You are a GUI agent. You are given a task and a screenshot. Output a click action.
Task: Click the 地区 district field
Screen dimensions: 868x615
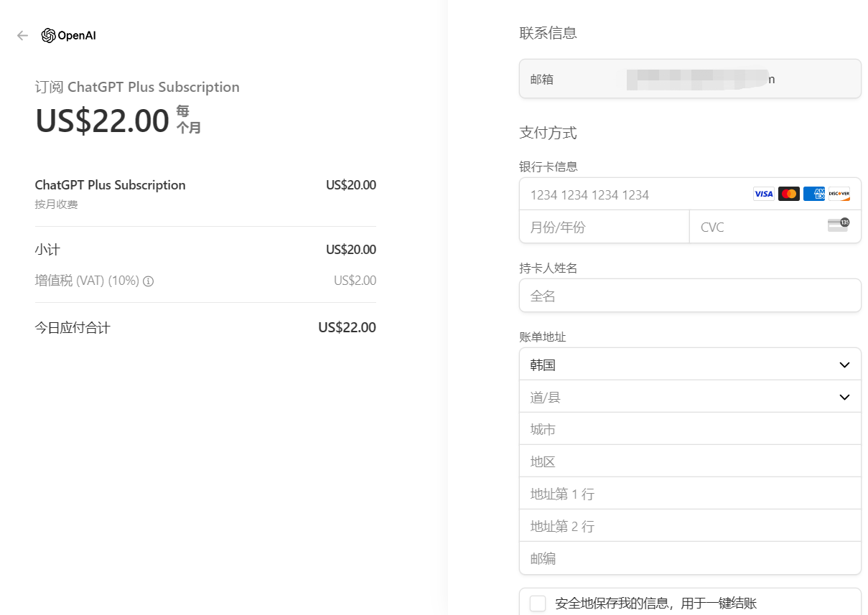(x=689, y=461)
